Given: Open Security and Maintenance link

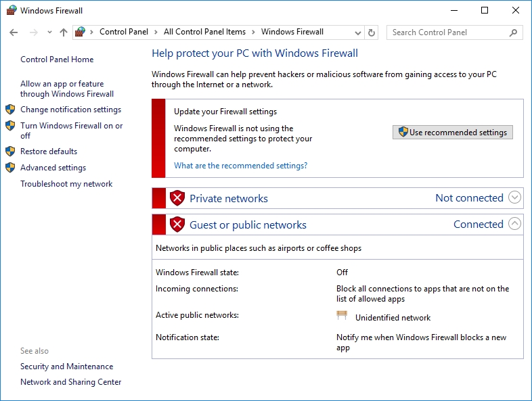Looking at the screenshot, I should click(67, 367).
